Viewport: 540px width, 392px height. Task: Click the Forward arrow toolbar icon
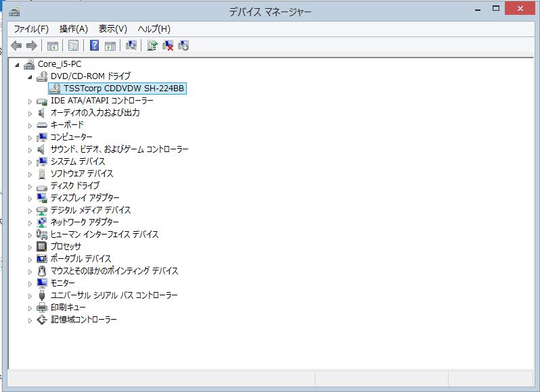pos(32,45)
